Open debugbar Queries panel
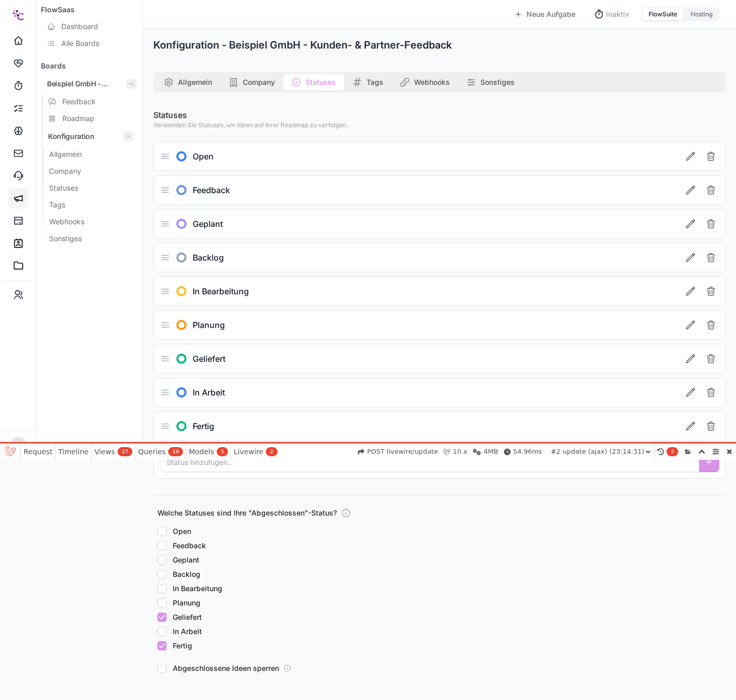This screenshot has height=700, width=736. tap(160, 452)
